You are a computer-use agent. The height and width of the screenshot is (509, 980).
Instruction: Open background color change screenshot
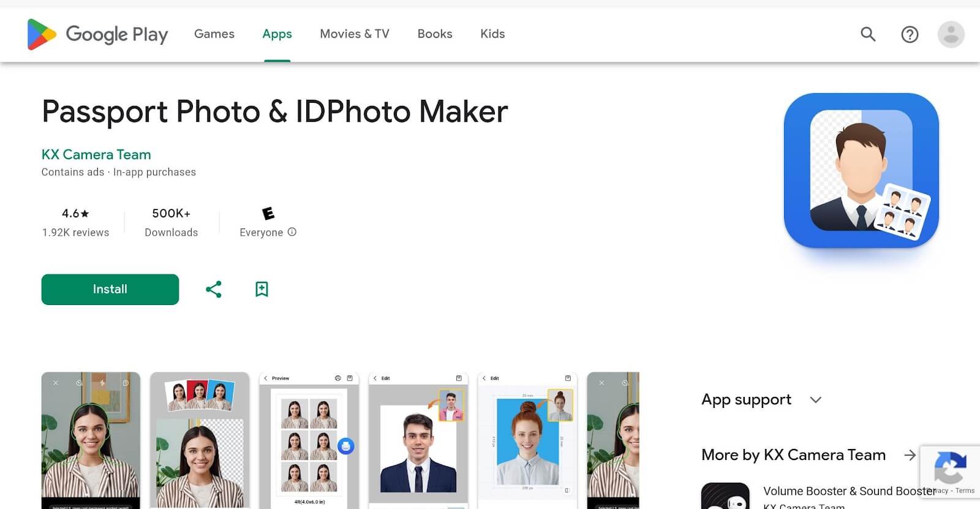[200, 440]
